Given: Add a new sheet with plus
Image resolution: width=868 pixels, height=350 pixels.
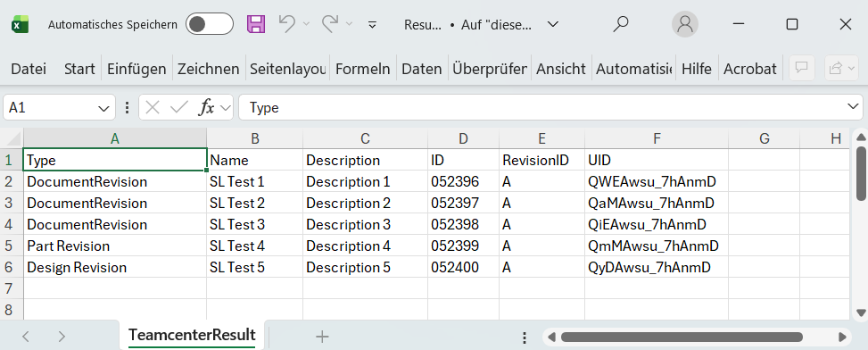Looking at the screenshot, I should [x=322, y=336].
